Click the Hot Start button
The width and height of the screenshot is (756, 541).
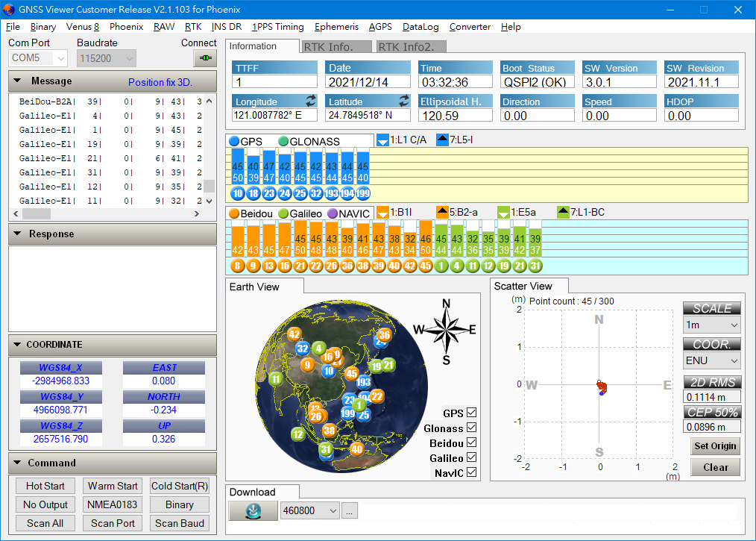[x=45, y=486]
